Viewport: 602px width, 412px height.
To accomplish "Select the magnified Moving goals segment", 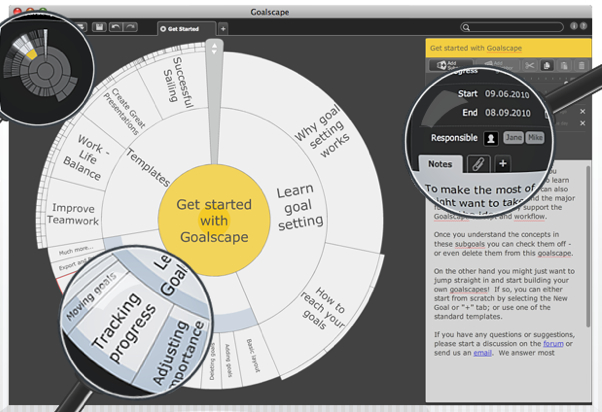I will click(x=91, y=296).
